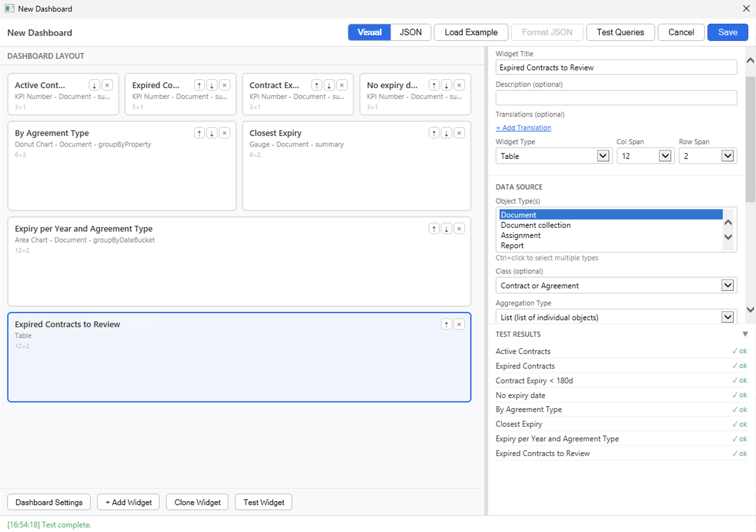Add a new widget
The height and width of the screenshot is (532, 756).
129,502
